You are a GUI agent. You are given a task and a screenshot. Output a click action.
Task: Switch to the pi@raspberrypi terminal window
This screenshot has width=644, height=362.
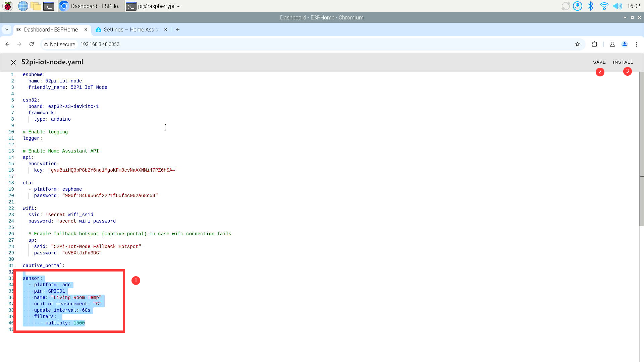pyautogui.click(x=154, y=6)
